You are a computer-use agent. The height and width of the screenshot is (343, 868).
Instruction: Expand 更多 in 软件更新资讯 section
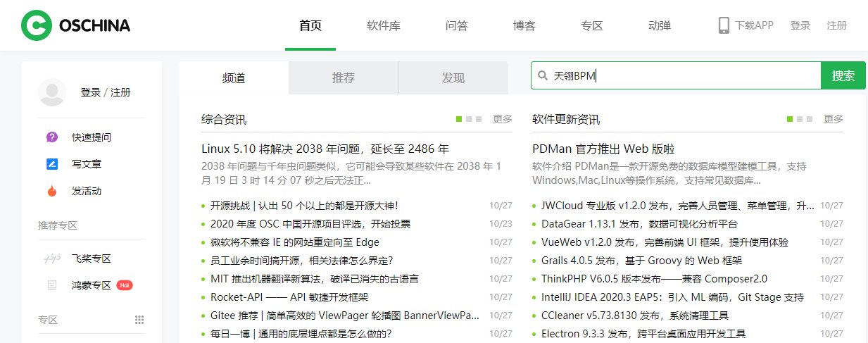point(834,119)
